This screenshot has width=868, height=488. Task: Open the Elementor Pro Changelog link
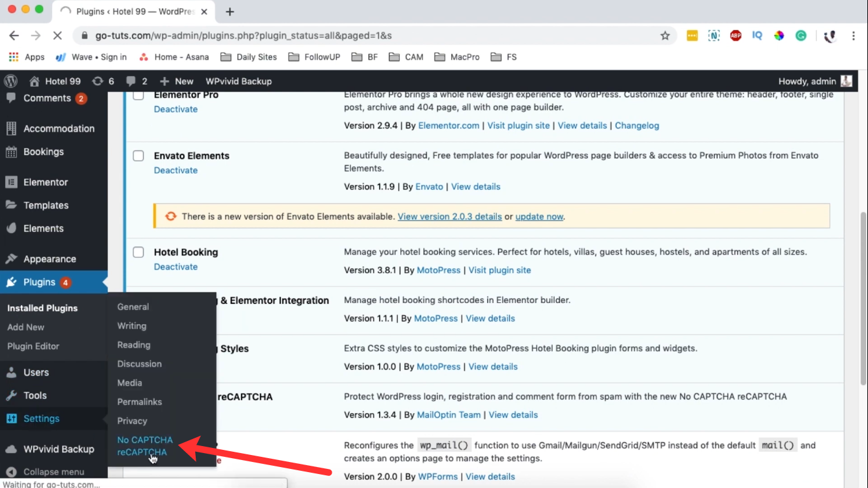point(637,126)
